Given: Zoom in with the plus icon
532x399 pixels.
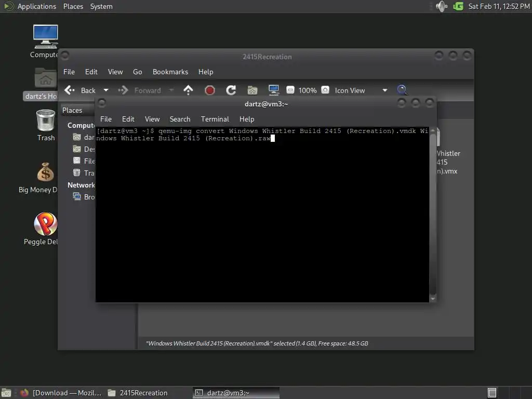Looking at the screenshot, I should point(325,90).
